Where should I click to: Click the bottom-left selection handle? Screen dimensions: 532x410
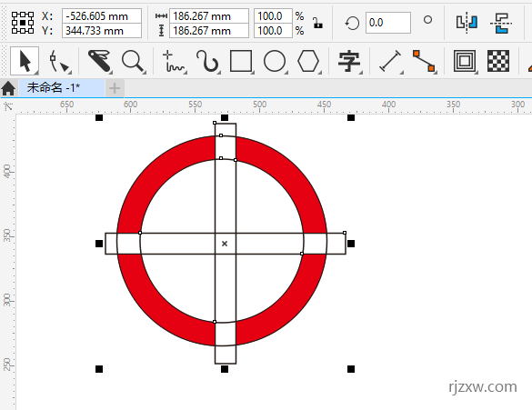coord(99,369)
